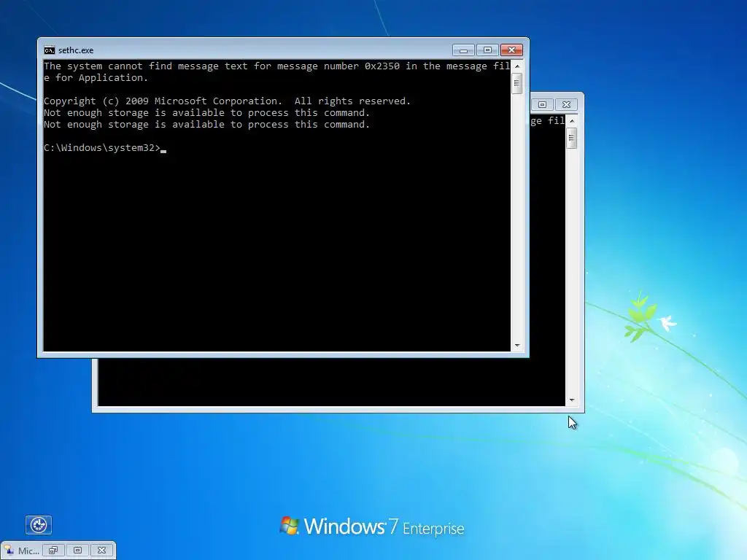Click scroll down arrow in sethc.exe window
The height and width of the screenshot is (560, 747).
pos(517,346)
